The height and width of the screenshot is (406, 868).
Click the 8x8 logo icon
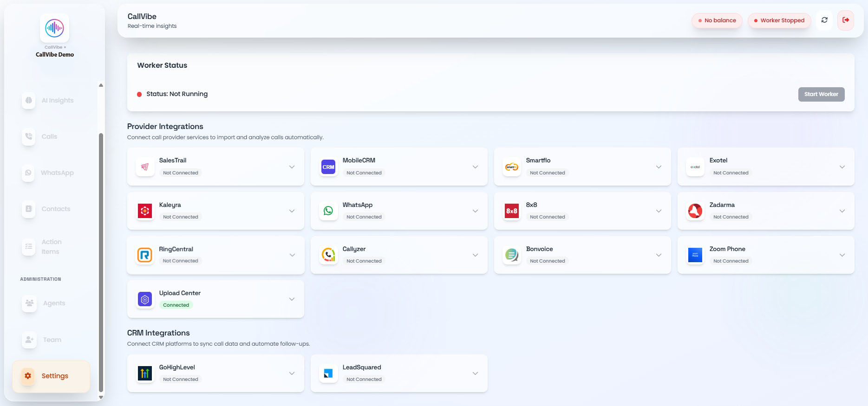(x=512, y=211)
